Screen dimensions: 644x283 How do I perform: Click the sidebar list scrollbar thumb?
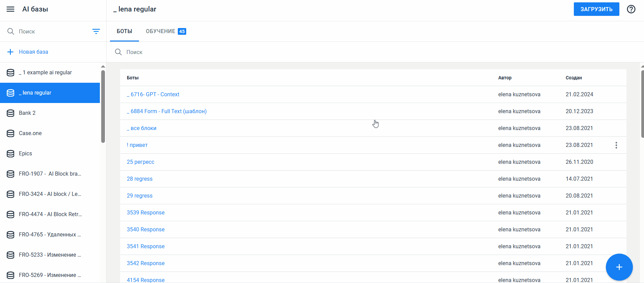click(103, 106)
